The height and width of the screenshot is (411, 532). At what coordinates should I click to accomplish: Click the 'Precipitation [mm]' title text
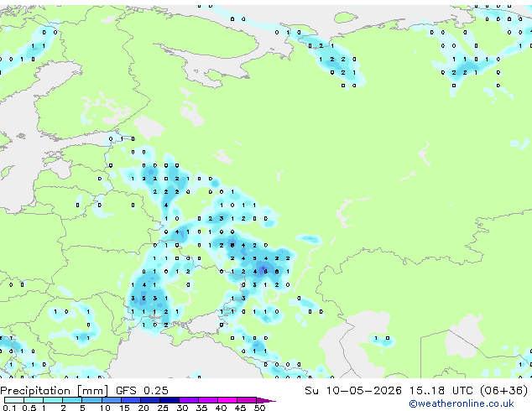point(54,391)
